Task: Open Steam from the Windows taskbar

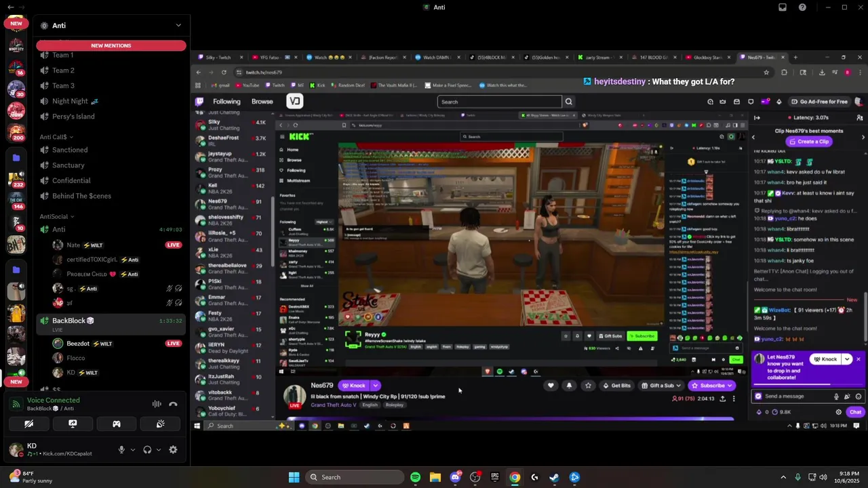Action: [x=554, y=477]
